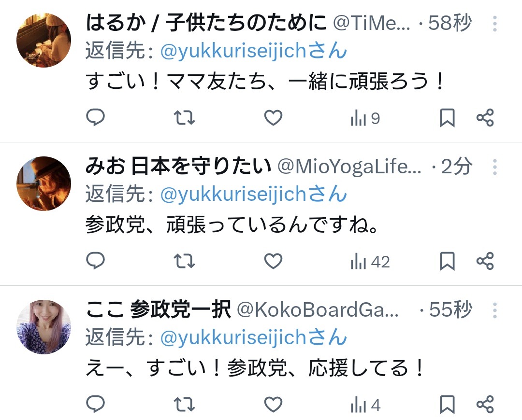Share the tweet from みお

(x=485, y=261)
